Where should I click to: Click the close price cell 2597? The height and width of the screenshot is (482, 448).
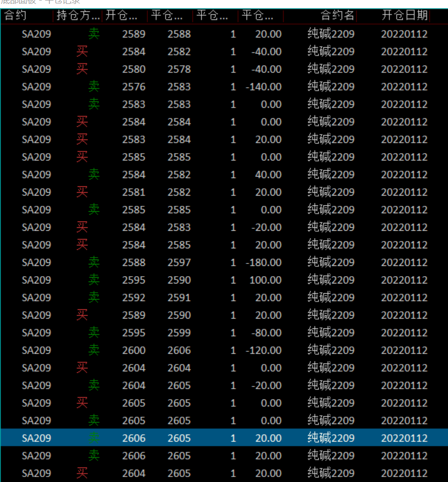(x=179, y=263)
